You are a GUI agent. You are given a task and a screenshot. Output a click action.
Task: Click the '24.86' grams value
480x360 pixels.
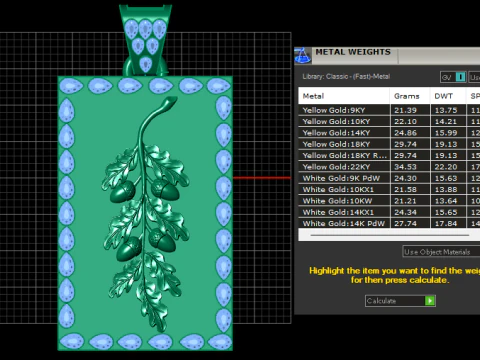[405, 133]
